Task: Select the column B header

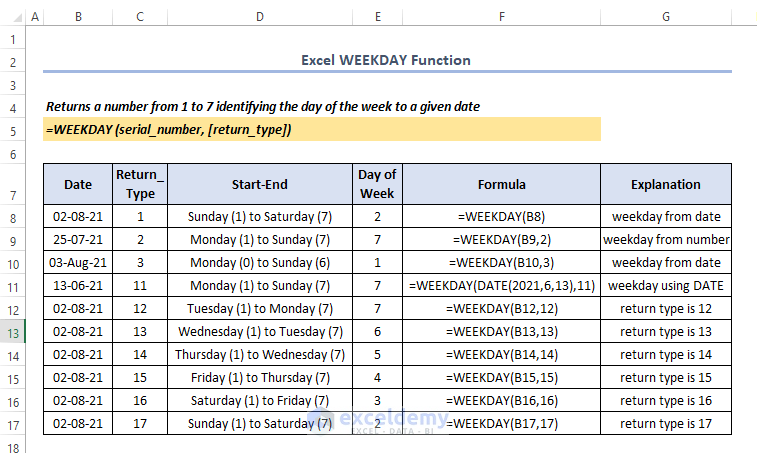Action: (x=78, y=17)
